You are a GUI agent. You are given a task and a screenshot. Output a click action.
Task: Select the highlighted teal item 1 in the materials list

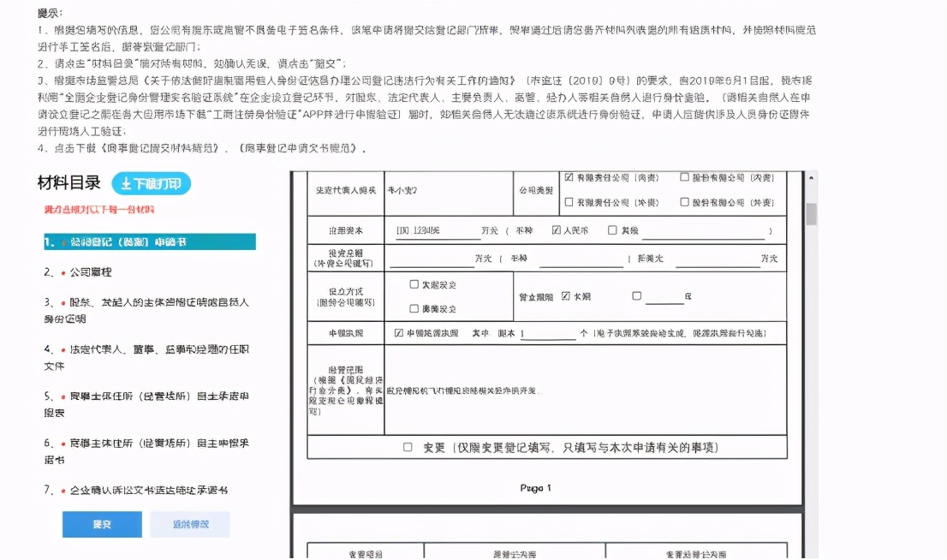(x=150, y=241)
